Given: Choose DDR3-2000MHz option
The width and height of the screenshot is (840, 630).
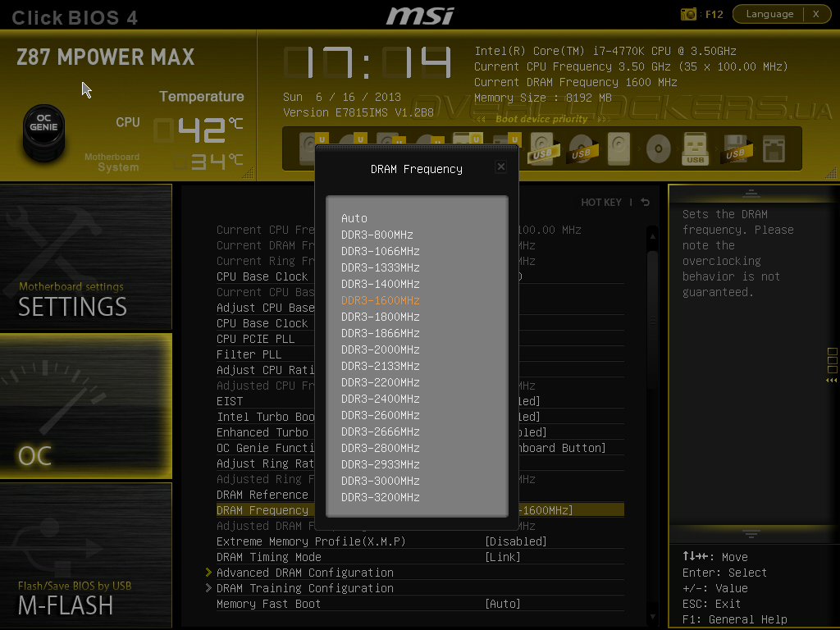Looking at the screenshot, I should tap(381, 349).
